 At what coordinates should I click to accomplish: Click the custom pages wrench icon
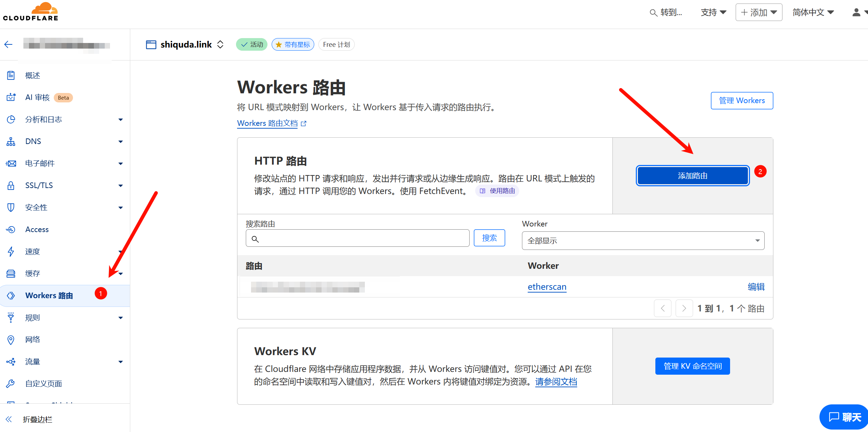coord(11,384)
